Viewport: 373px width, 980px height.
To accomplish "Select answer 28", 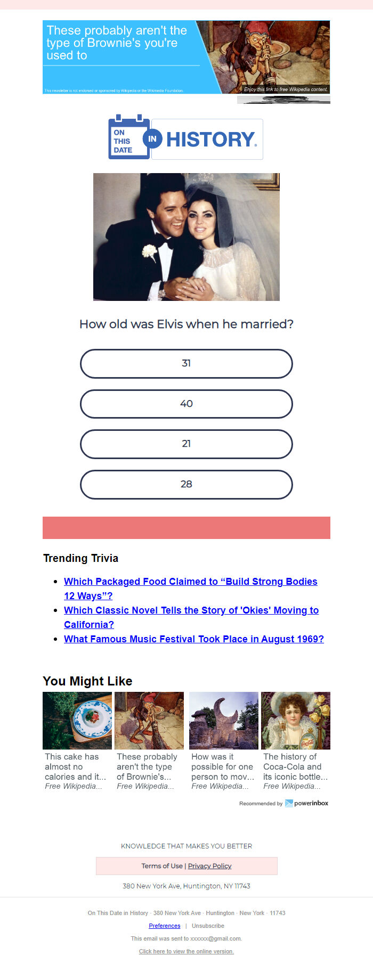I will click(186, 485).
